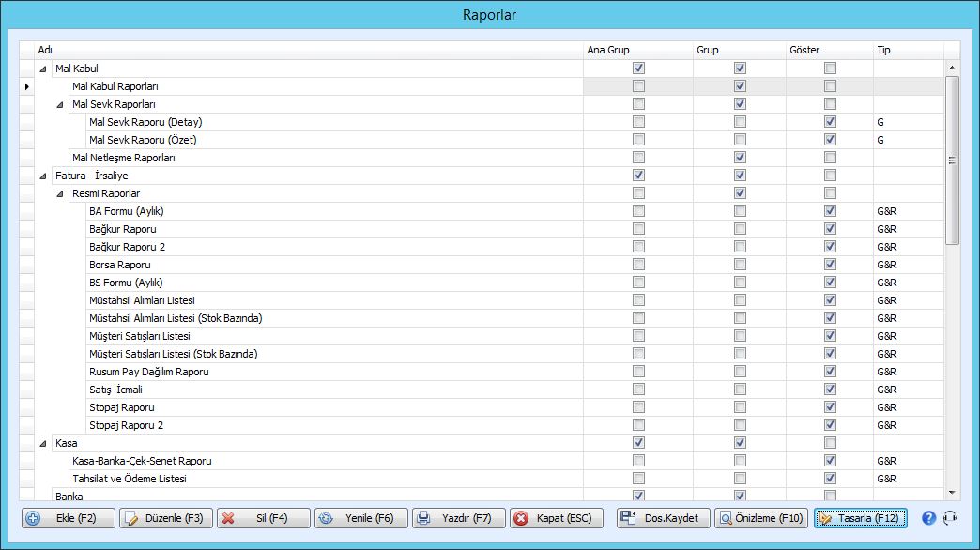The image size is (980, 550).
Task: Click the save icon on Dos.Kaydet button
Action: point(628,517)
